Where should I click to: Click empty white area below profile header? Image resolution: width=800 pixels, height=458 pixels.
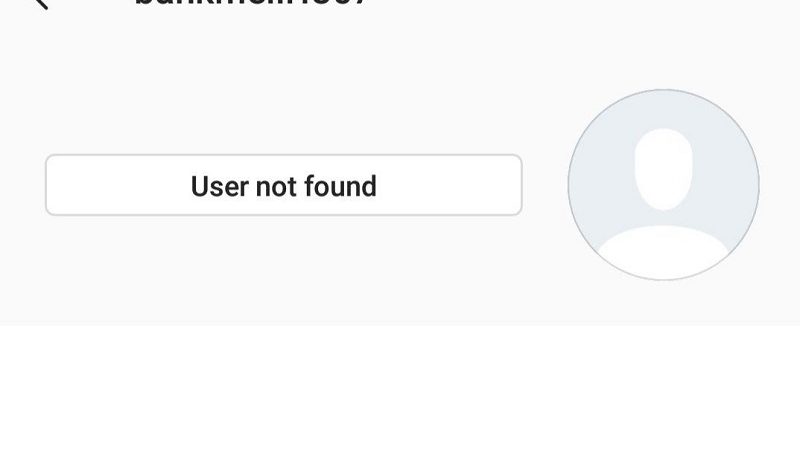click(x=400, y=392)
